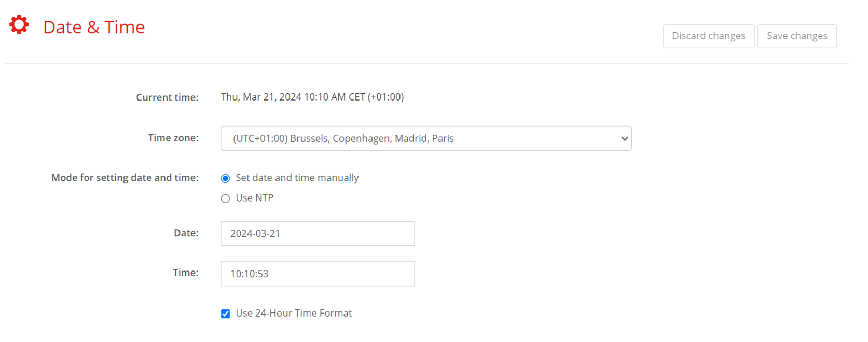Click the red gear settings icon
The width and height of the screenshot is (868, 342).
pos(19,25)
